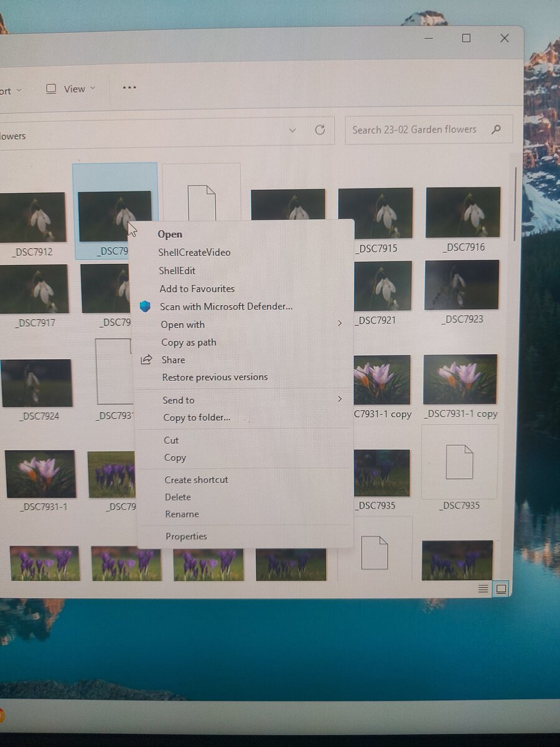Select the _DSC7915 snowdrop thumbnail

(375, 213)
